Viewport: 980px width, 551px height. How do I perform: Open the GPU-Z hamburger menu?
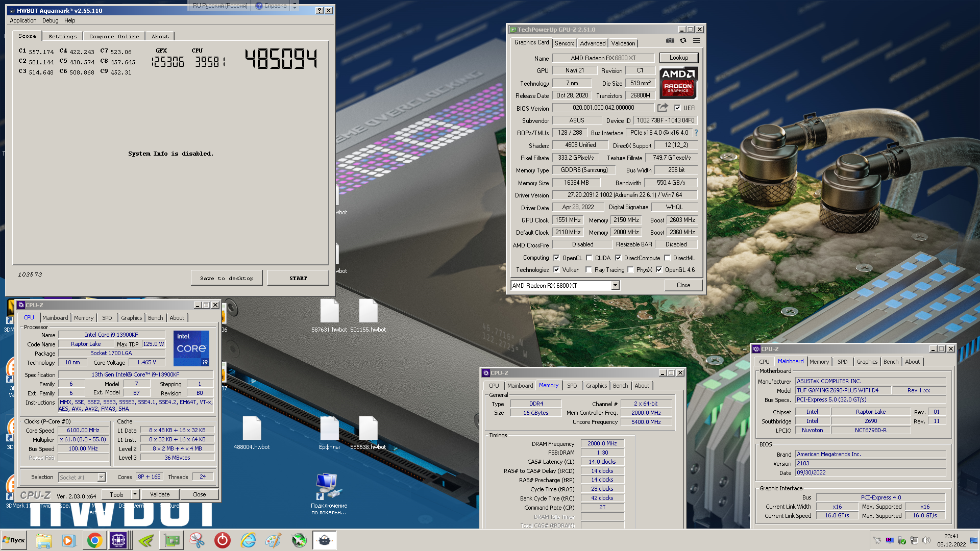point(696,41)
